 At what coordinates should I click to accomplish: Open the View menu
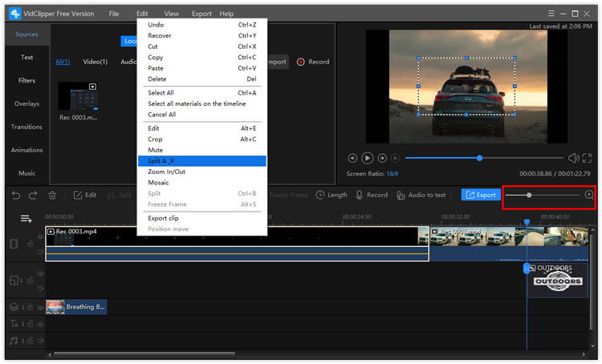click(x=171, y=14)
